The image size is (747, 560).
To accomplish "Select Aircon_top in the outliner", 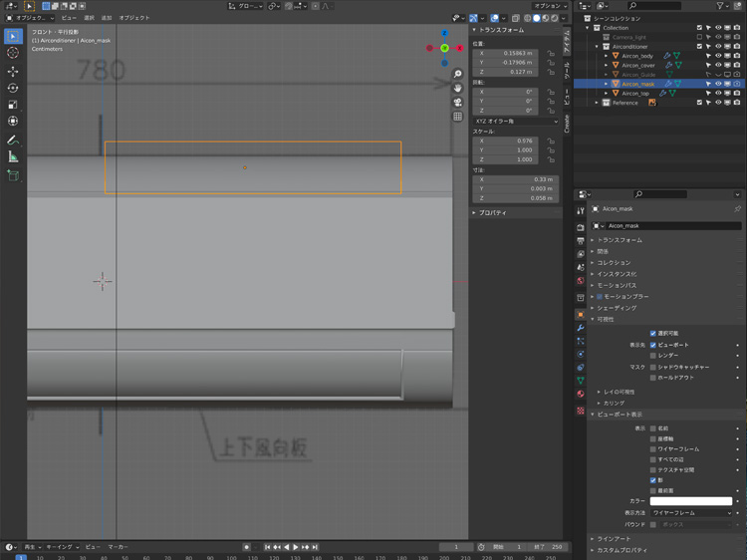I will click(x=635, y=94).
